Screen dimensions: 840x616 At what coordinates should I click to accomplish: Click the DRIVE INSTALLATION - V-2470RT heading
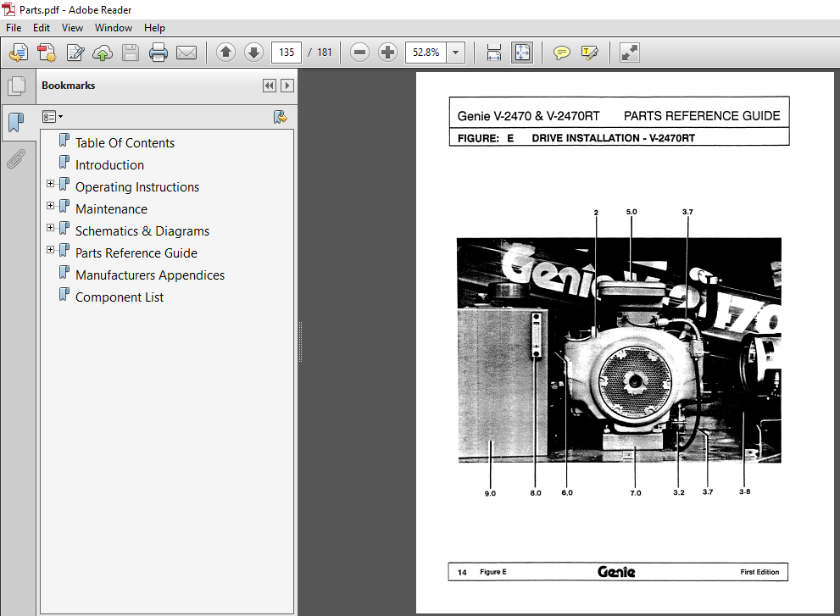(x=614, y=138)
